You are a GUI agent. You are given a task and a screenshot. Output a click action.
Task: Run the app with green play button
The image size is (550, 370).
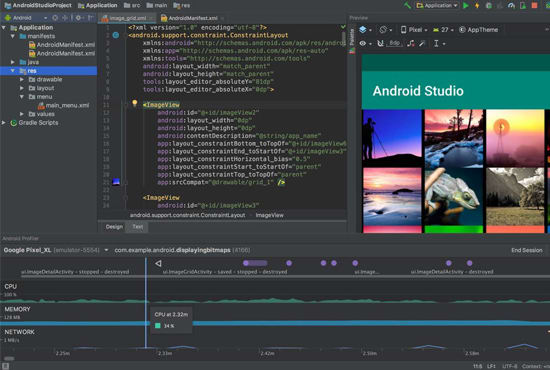tap(465, 5)
